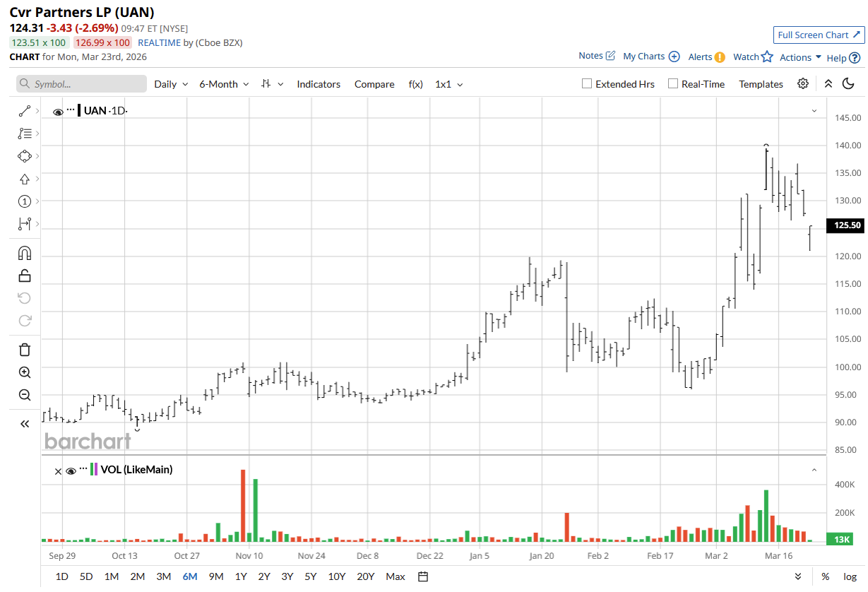Image resolution: width=868 pixels, height=592 pixels.
Task: Select the numbered label annotation tool
Action: (x=25, y=201)
